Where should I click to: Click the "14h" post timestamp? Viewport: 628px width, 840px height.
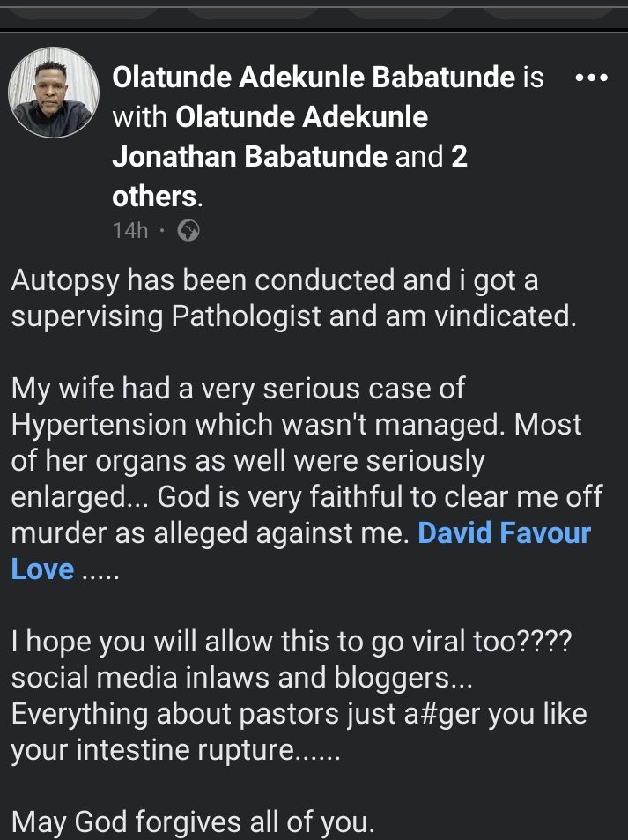[130, 231]
